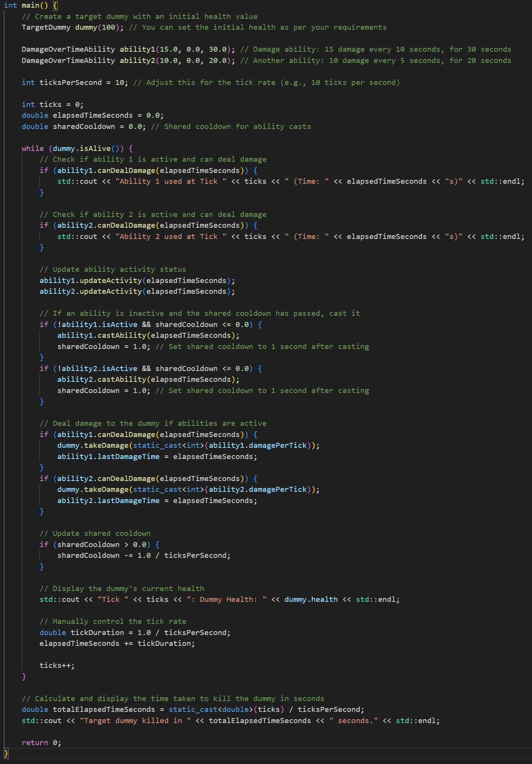Screen dimensions: 532x764
Task: Select the while keyword of the loop
Action: click(33, 149)
